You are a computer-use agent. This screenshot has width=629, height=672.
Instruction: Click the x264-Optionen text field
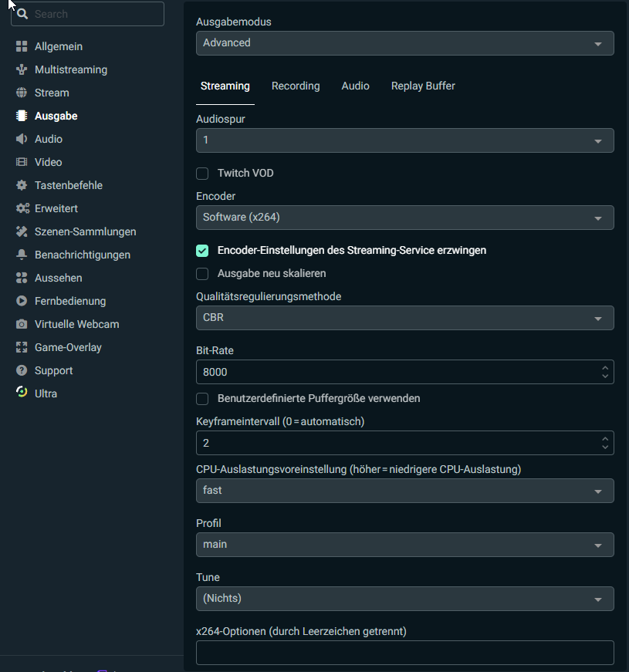pos(404,653)
